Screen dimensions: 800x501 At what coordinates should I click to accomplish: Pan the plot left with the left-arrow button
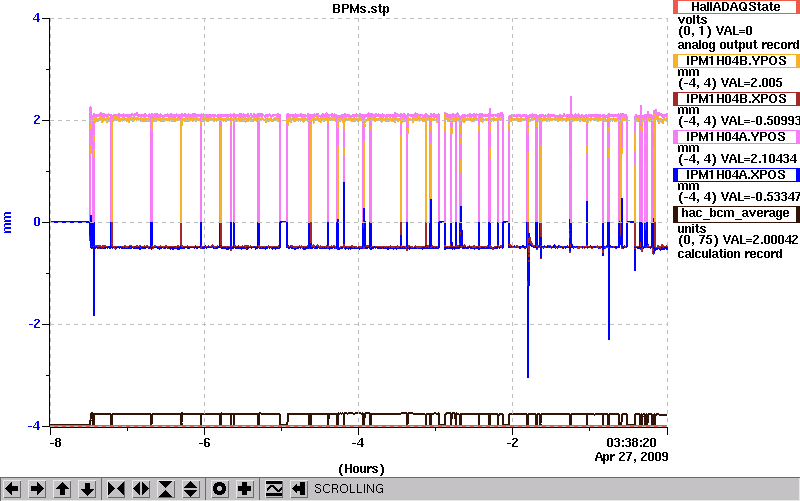[x=12, y=489]
